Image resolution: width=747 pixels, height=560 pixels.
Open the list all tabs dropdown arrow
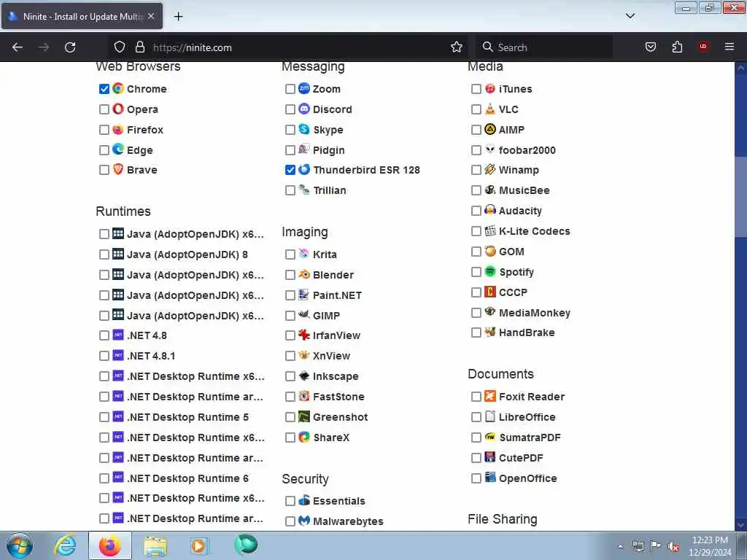(630, 16)
